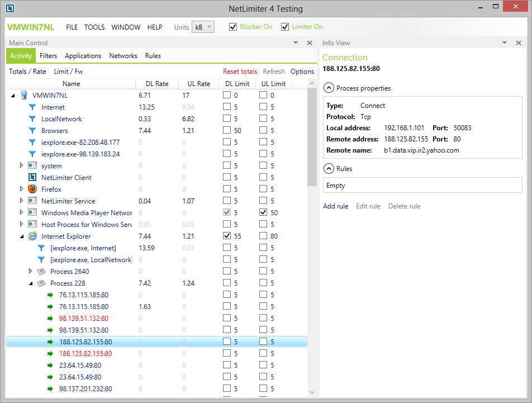Click the Internet Explorer icon in the list
Viewport: 532px width, 403px height.
[32, 236]
